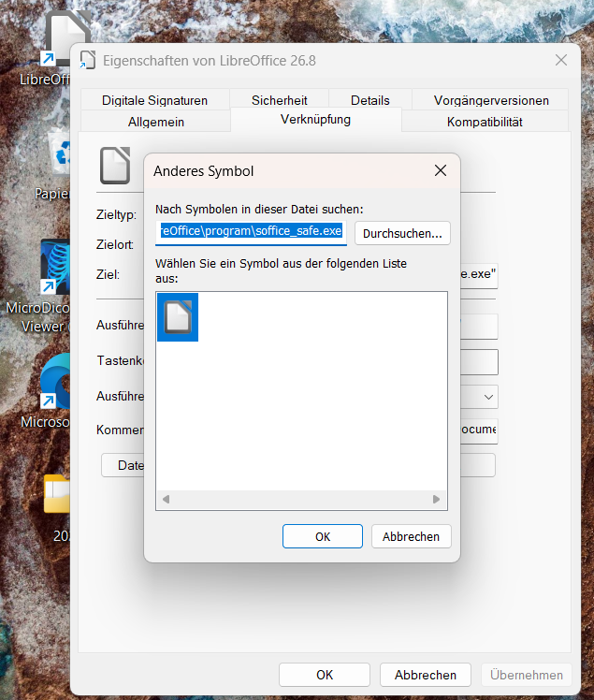This screenshot has height=700, width=594.
Task: Switch to the Digitale Signaturen tab
Action: 155,100
